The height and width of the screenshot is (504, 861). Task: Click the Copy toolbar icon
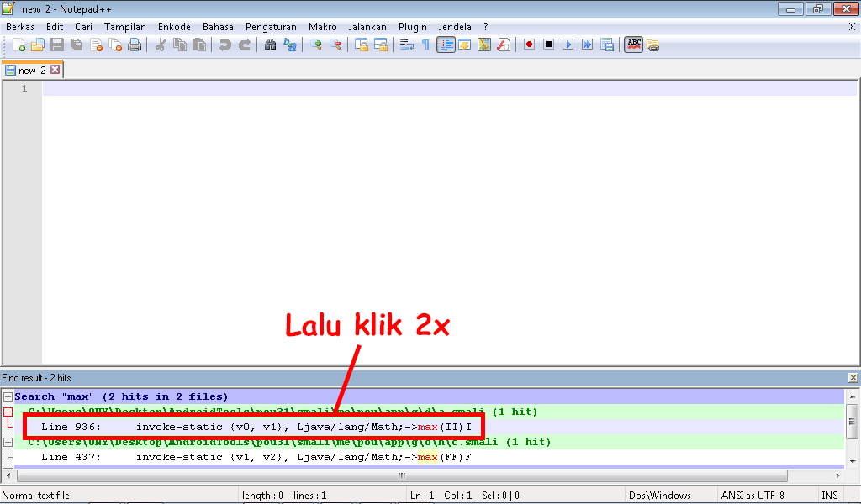(x=180, y=45)
